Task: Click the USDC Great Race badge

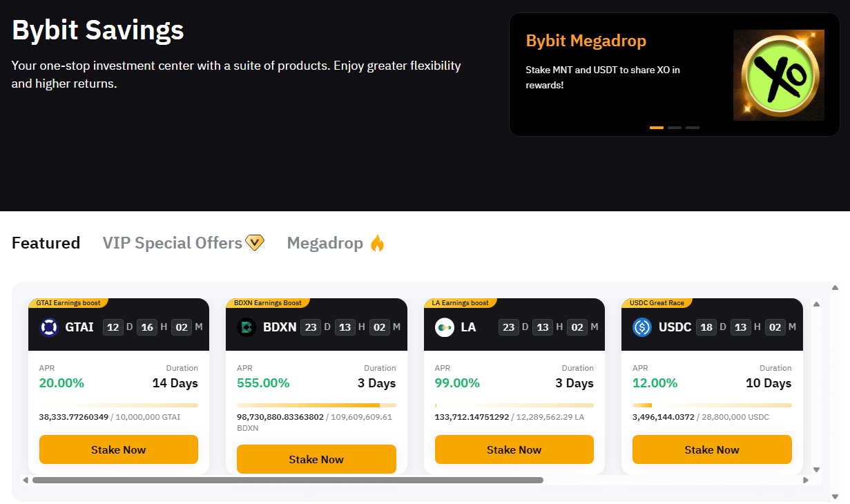Action: [x=657, y=302]
